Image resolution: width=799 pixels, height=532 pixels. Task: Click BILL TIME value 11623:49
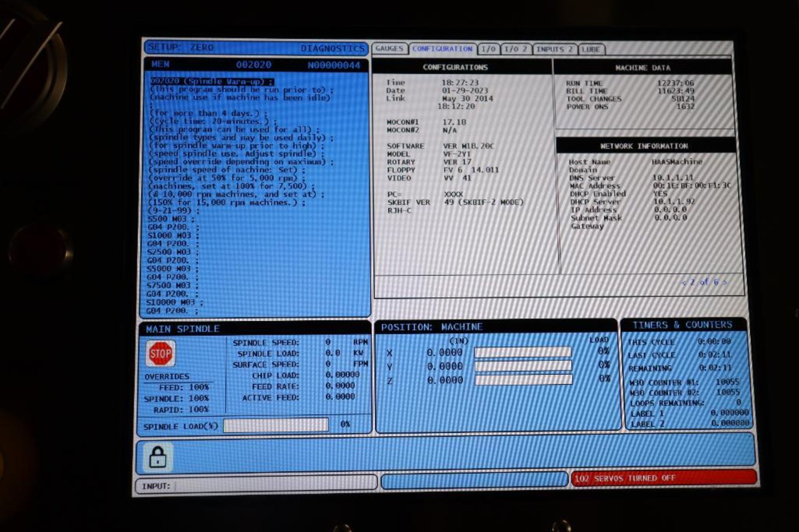point(675,91)
